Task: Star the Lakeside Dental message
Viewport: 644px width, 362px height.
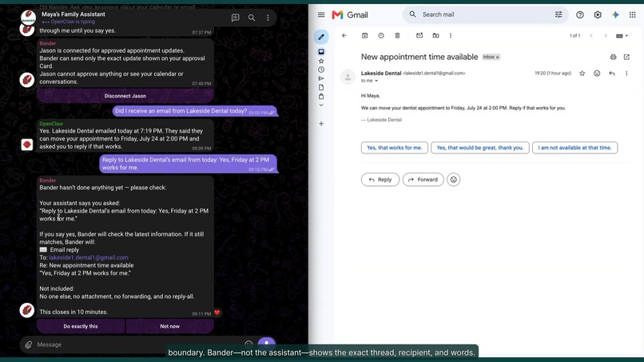Action: click(x=582, y=74)
